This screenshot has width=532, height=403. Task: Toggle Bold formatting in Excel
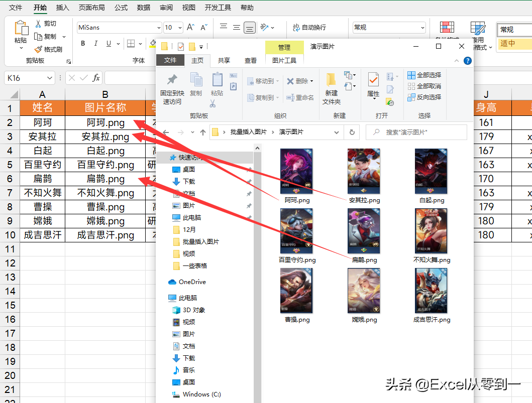coord(83,43)
